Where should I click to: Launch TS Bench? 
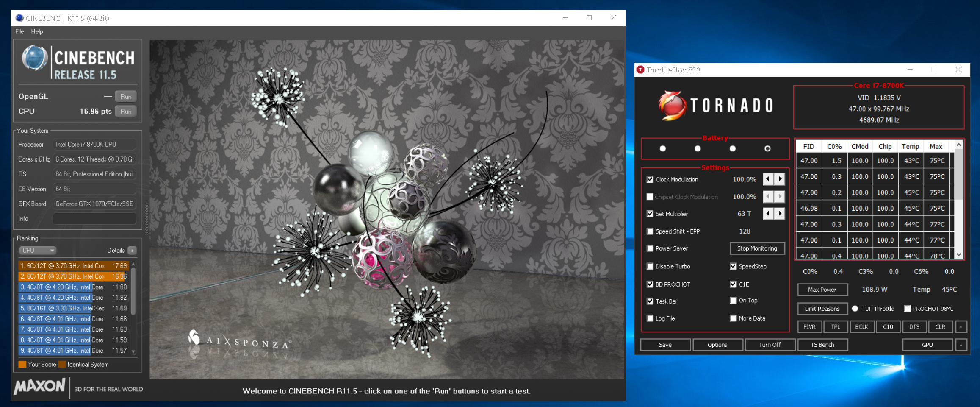tap(822, 345)
